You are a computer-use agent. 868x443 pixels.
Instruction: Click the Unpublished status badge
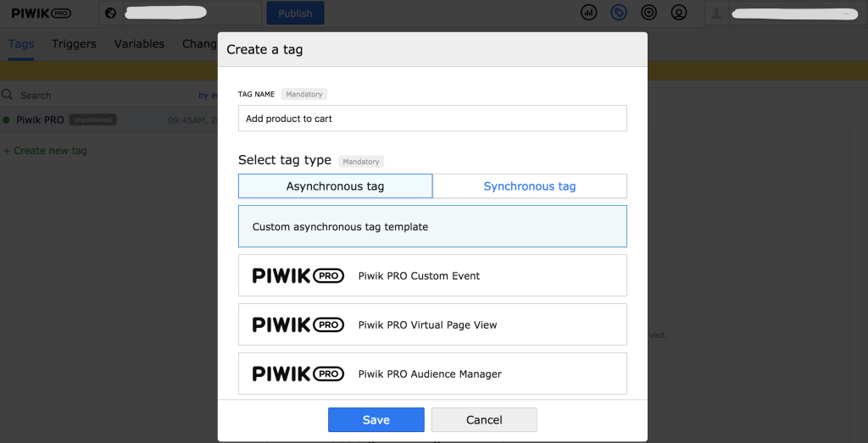tap(92, 119)
